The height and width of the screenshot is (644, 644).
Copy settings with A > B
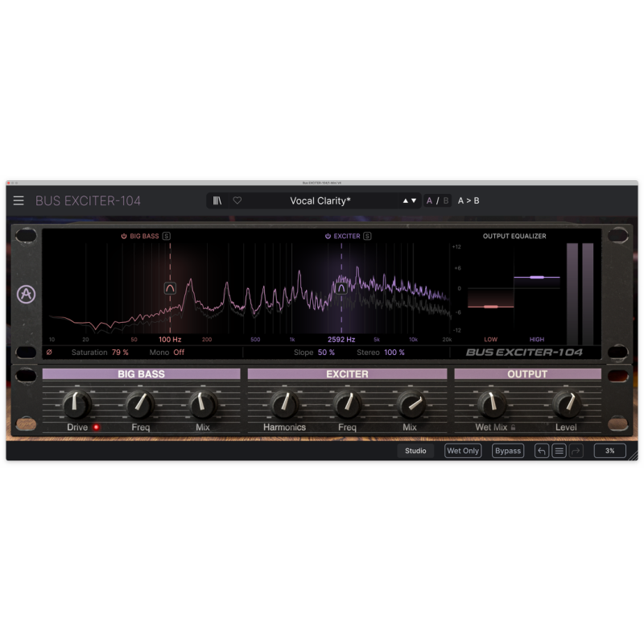tap(469, 200)
